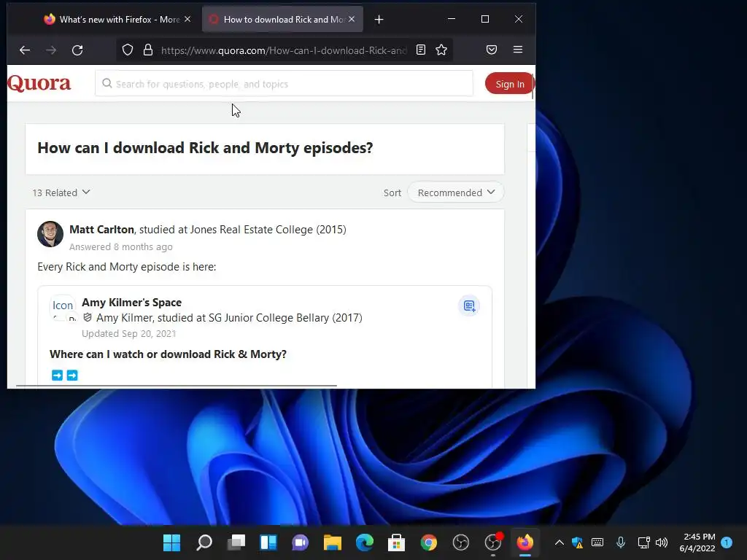Open touch keyboard tray icon
Screen dimensions: 747x560
597,542
